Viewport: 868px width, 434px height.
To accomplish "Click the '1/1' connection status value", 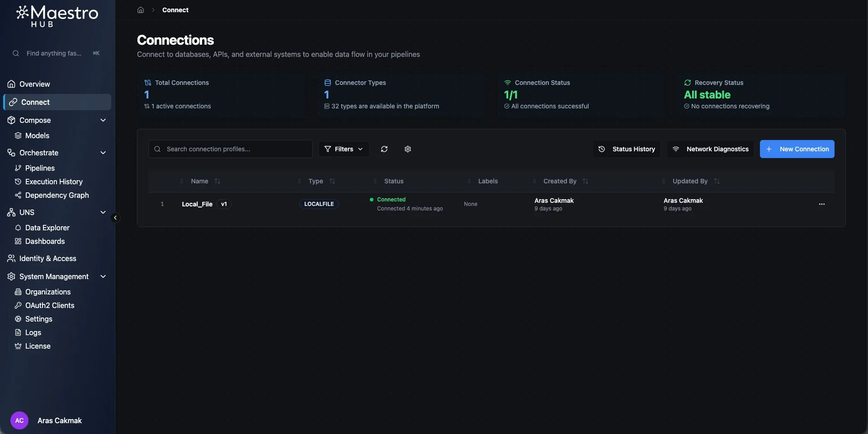I will [x=511, y=95].
